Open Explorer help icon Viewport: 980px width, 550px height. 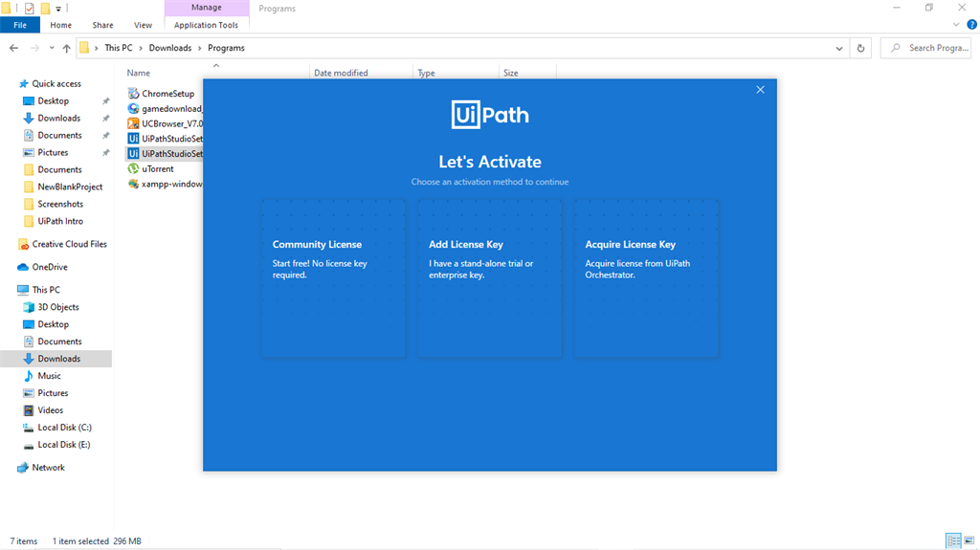(x=972, y=25)
